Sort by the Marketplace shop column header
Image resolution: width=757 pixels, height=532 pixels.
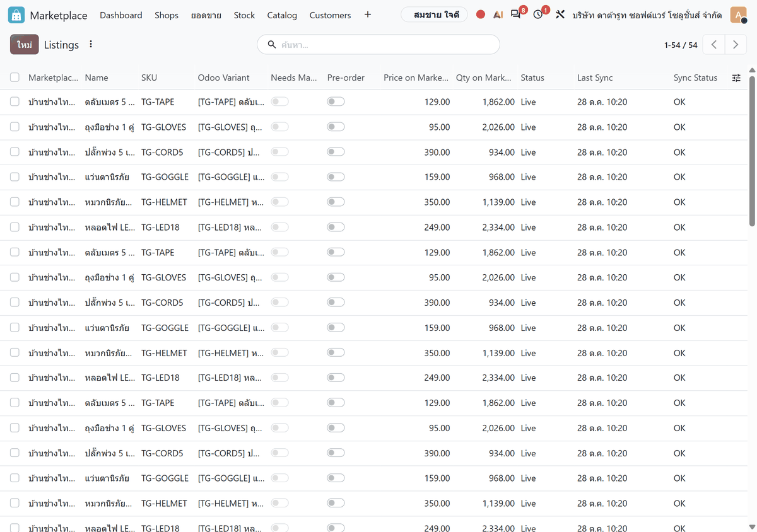pos(54,78)
